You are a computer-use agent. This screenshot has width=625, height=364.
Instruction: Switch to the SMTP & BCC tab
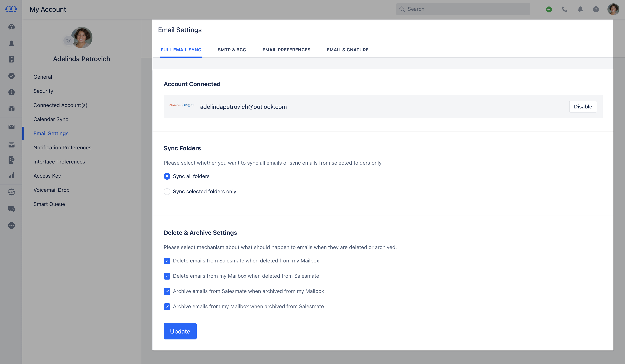[232, 50]
